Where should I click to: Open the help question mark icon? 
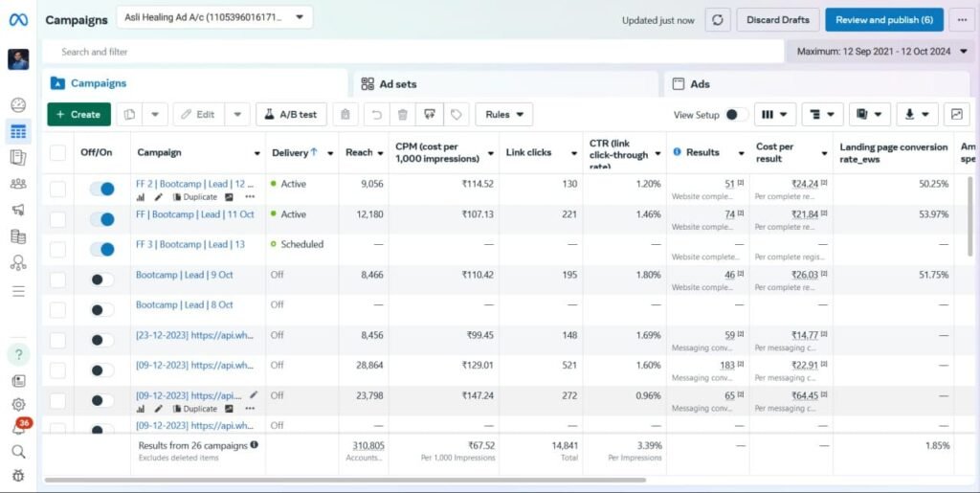[18, 354]
